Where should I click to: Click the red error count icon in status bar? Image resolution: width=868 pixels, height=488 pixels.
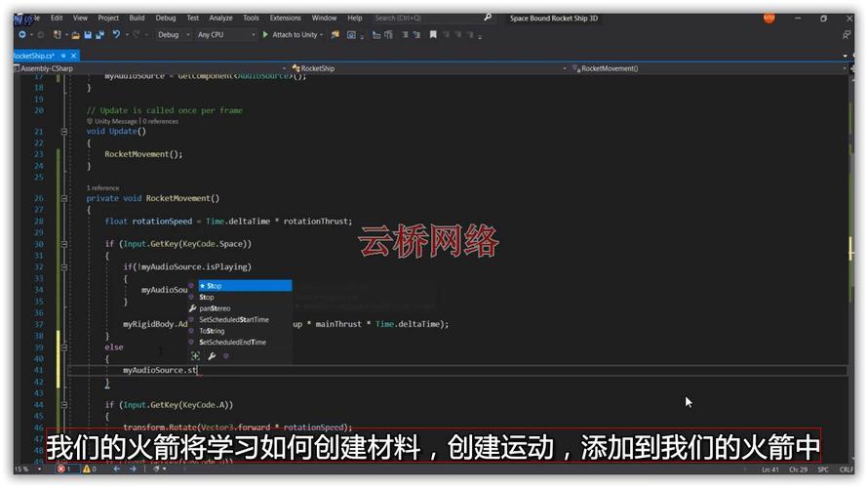coord(61,469)
